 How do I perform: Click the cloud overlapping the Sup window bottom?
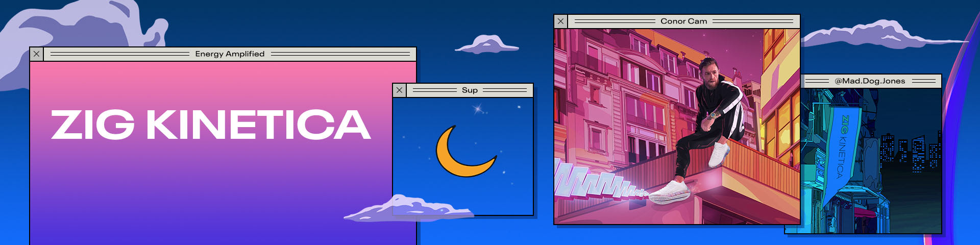[408, 209]
